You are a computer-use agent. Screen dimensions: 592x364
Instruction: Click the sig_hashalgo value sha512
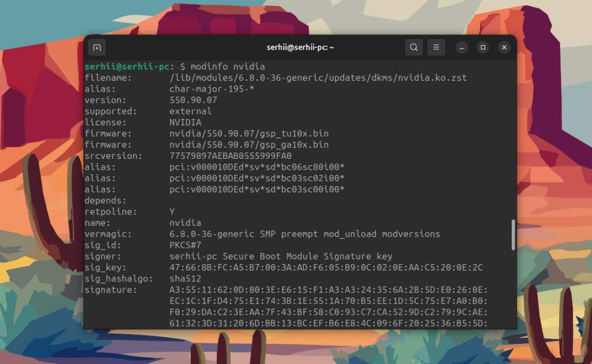186,278
